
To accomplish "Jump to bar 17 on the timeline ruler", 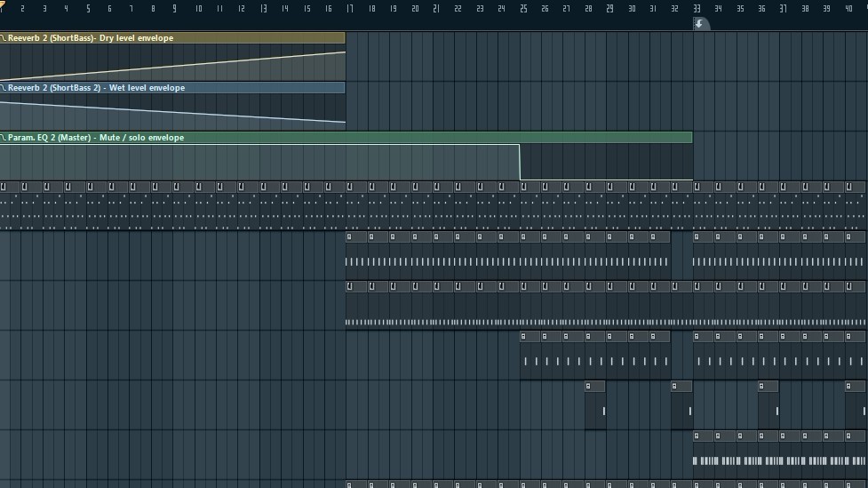I will [x=349, y=9].
